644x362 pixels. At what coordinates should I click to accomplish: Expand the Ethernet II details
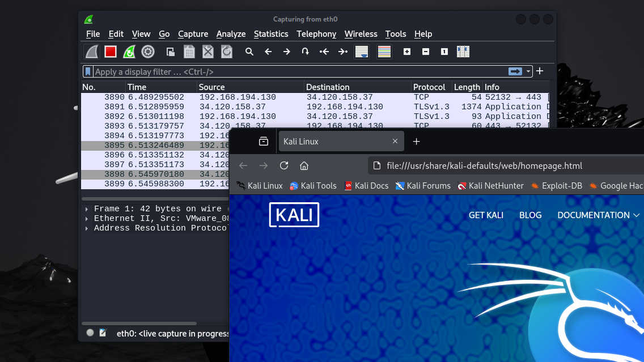pos(87,219)
